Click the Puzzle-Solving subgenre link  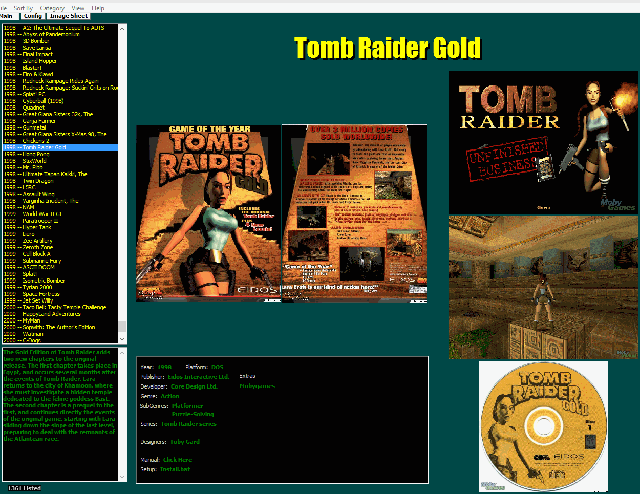click(193, 414)
